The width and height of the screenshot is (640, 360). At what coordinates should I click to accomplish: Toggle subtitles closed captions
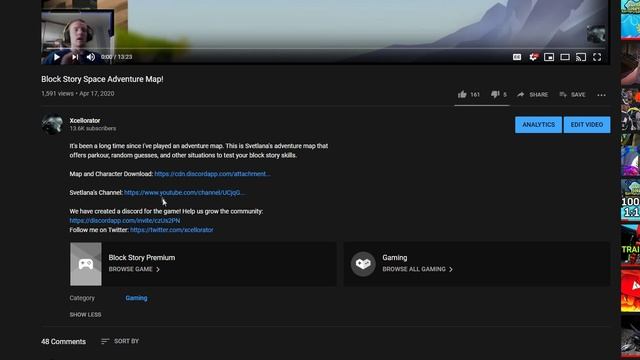517,57
